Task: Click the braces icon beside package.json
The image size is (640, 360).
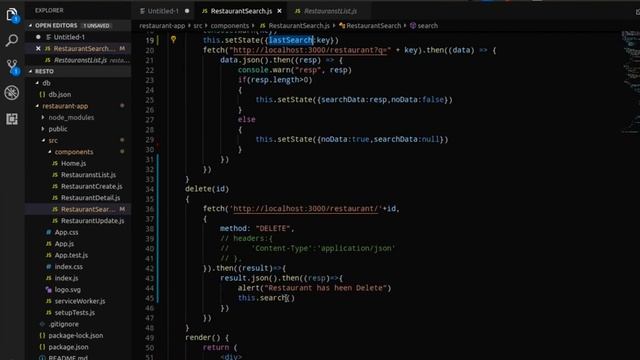Action: click(42, 347)
